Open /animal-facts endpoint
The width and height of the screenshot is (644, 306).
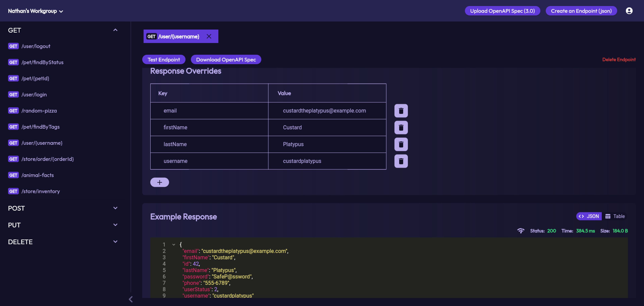pos(38,175)
